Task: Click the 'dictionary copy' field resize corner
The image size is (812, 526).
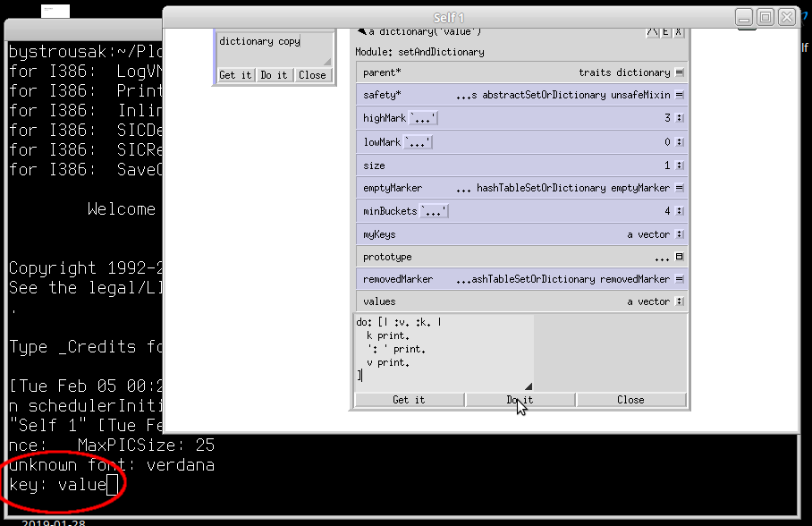Action: pos(327,62)
